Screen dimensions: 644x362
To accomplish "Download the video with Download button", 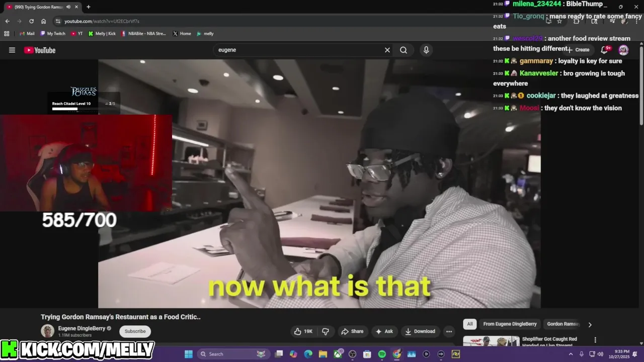I will [x=420, y=331].
